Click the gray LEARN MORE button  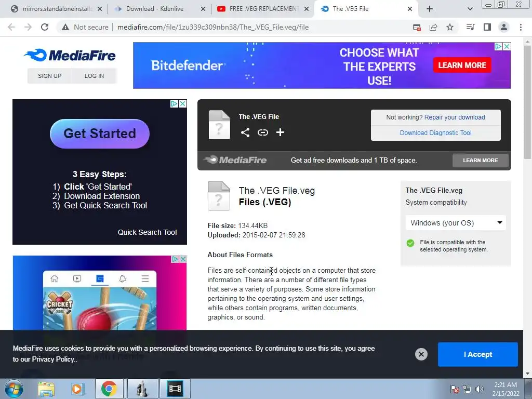click(x=481, y=160)
